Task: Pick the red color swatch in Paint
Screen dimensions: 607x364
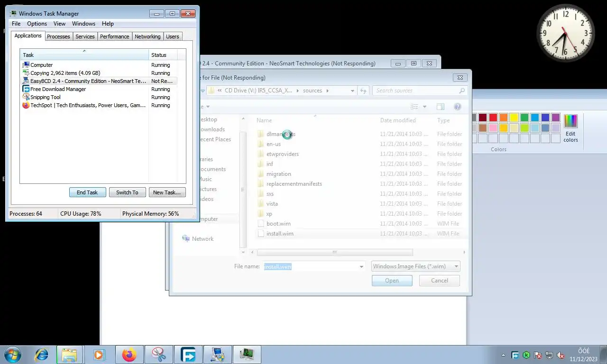Action: [493, 118]
